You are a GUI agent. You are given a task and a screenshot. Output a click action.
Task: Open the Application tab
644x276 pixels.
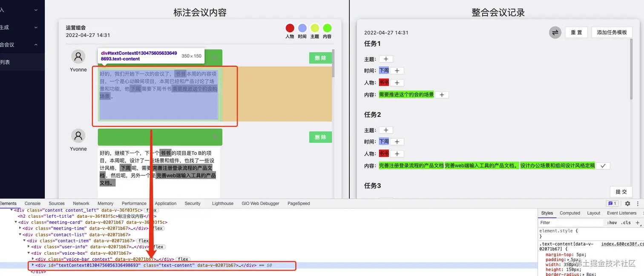click(x=166, y=204)
